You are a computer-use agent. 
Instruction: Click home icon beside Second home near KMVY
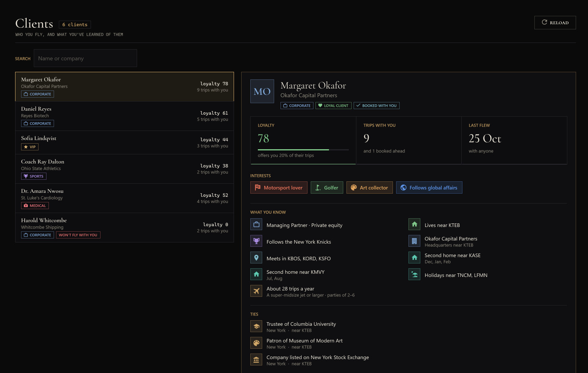coord(256,275)
